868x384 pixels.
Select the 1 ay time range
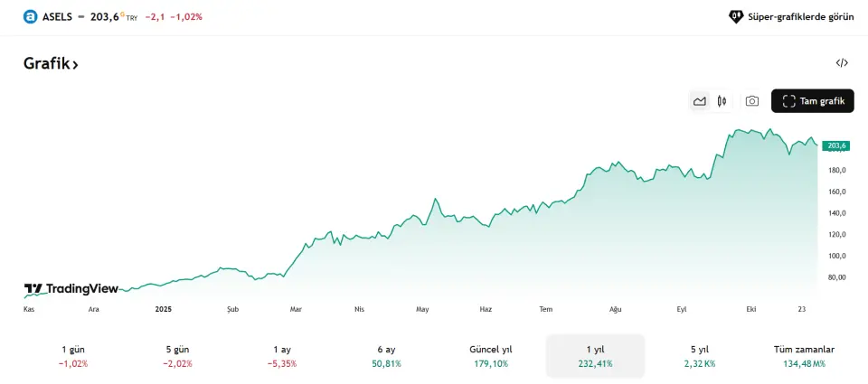[x=282, y=356]
